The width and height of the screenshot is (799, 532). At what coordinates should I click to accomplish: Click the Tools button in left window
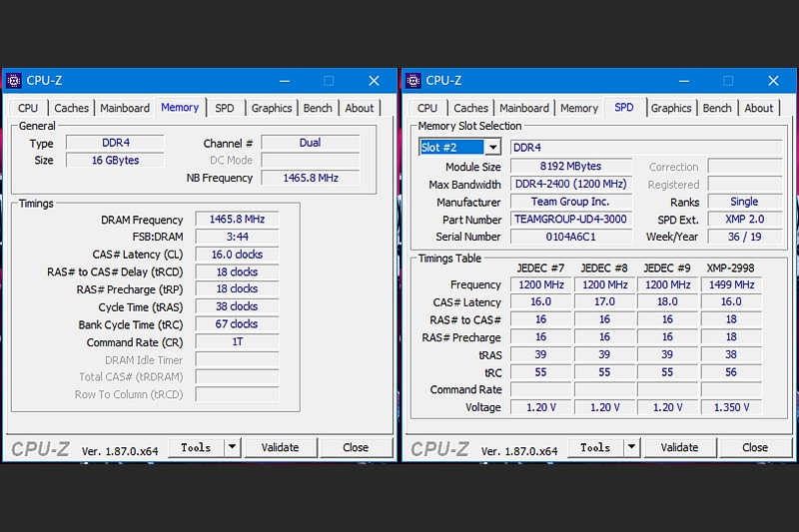click(196, 447)
